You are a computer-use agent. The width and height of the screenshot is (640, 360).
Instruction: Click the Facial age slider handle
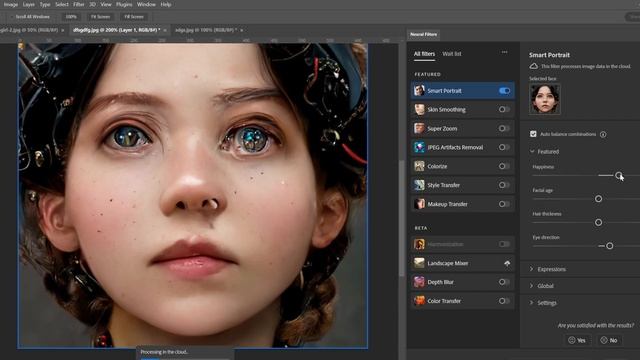pos(598,199)
